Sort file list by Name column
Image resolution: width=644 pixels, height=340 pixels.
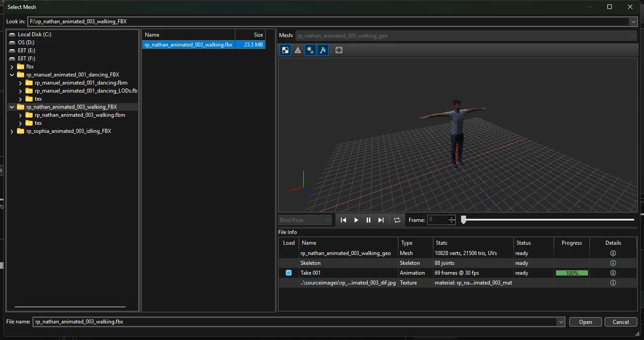[x=188, y=35]
